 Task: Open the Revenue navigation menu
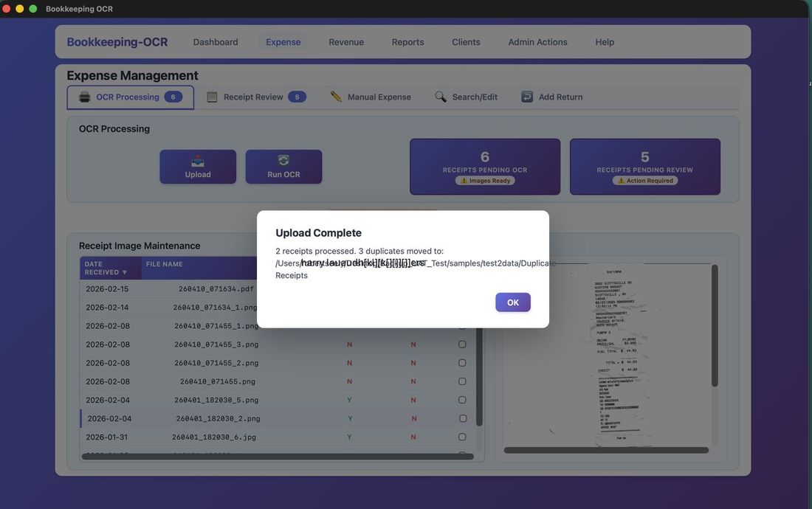[345, 42]
